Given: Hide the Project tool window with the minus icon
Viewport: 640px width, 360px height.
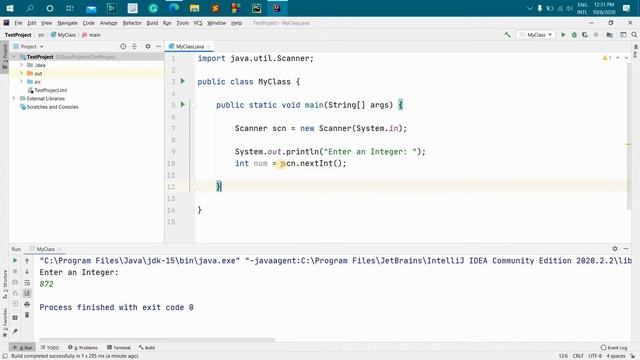Looking at the screenshot, I should pos(158,47).
